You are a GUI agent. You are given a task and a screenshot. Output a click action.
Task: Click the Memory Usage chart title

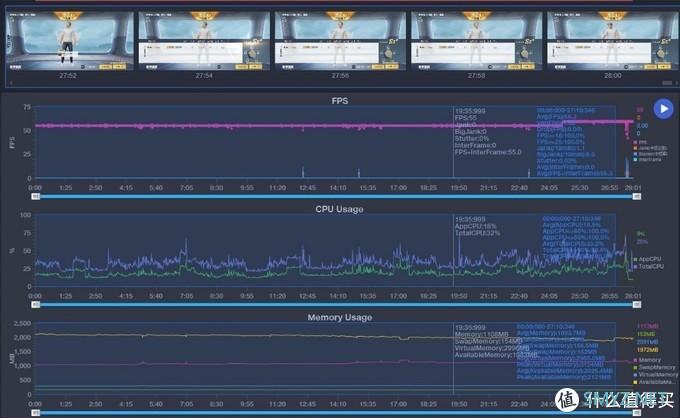[x=340, y=317]
